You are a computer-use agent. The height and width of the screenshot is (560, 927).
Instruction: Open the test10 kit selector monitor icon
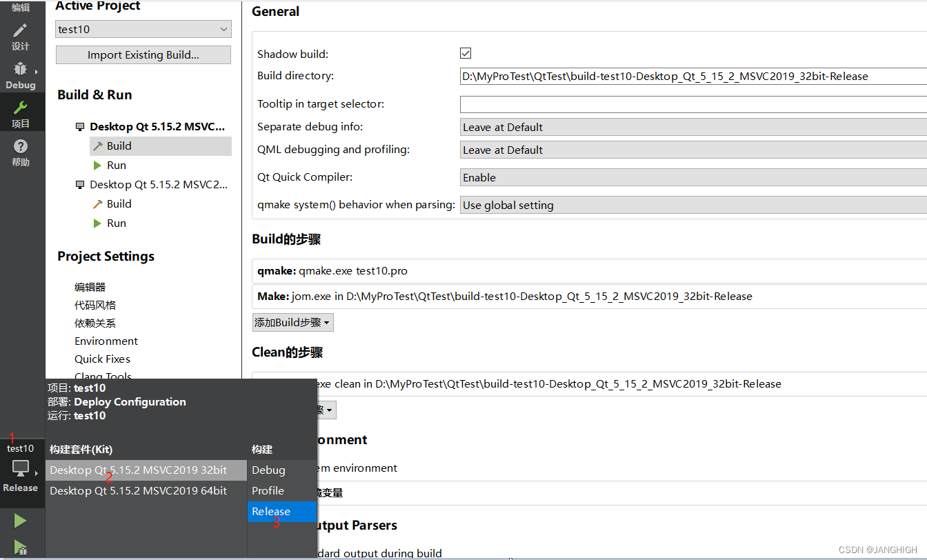(x=21, y=468)
